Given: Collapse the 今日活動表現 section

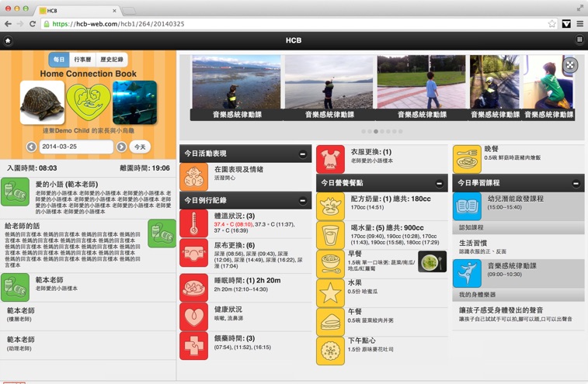Looking at the screenshot, I should pyautogui.click(x=303, y=154).
